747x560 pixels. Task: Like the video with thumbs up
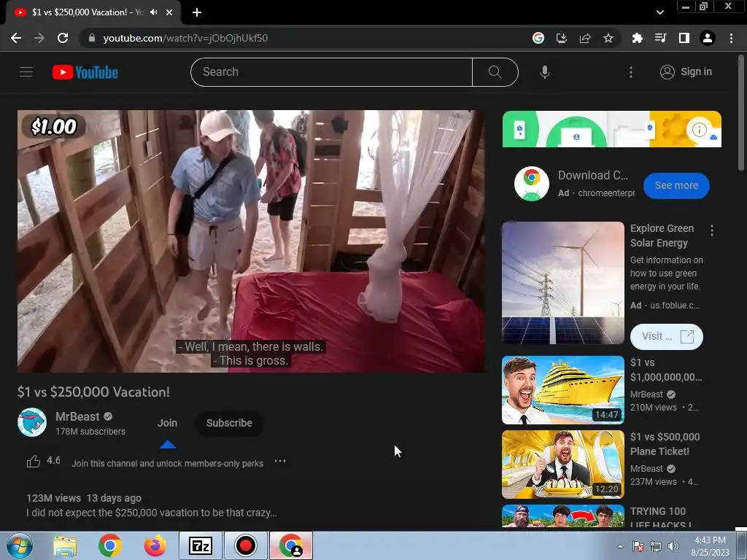pyautogui.click(x=34, y=461)
